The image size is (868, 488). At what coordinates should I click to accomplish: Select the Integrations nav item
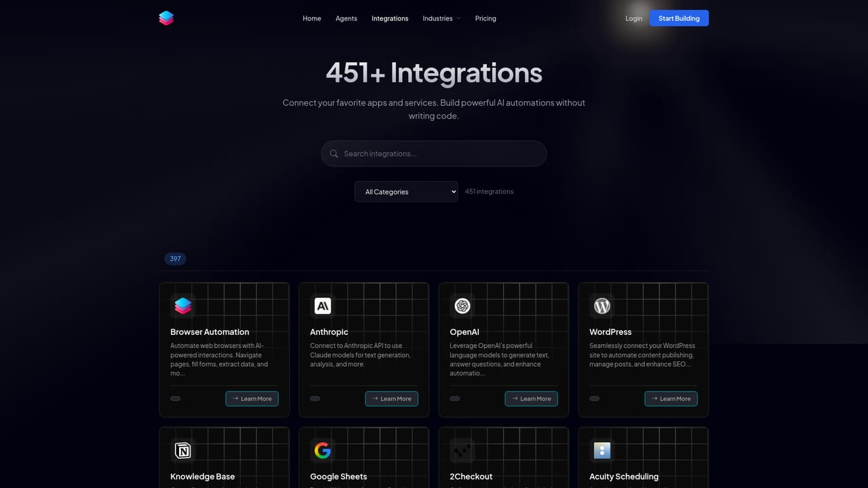point(390,18)
